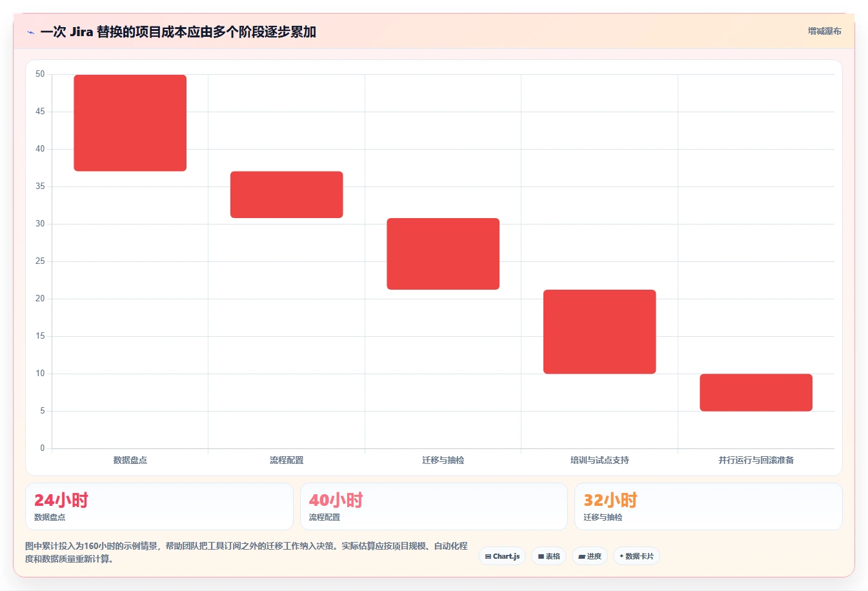This screenshot has height=591, width=868.
Task: Click the 增减瀑布 label in the header
Action: 824,31
